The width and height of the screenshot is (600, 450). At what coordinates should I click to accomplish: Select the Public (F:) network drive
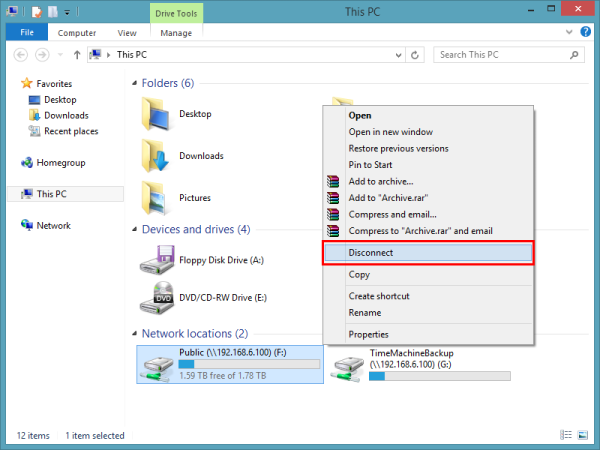click(230, 364)
